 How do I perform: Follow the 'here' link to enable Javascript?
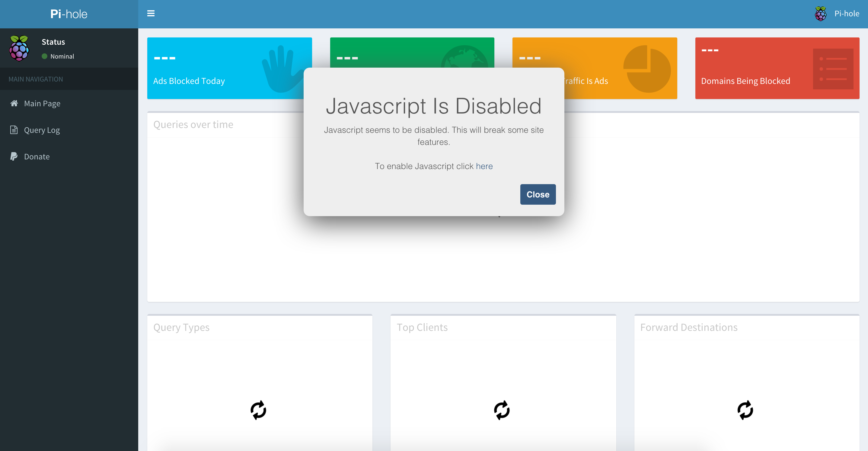pyautogui.click(x=484, y=166)
